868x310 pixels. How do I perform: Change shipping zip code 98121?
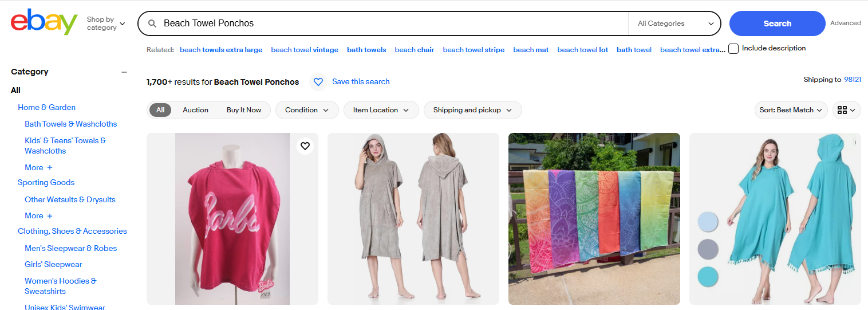[853, 80]
